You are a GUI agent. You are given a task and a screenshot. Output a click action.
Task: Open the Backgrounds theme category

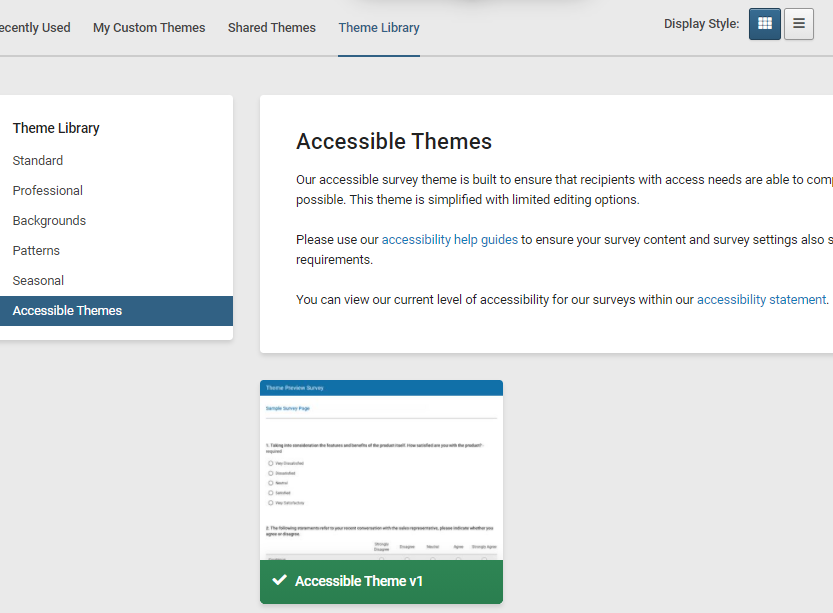tap(49, 221)
